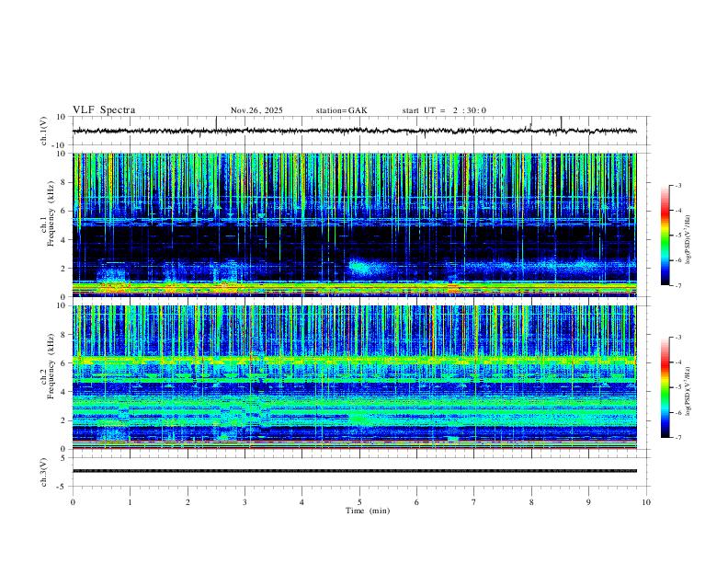Viewport: 728px width, 563px height.
Task: Click the "Time (min)" axis title
Action: coord(368,511)
